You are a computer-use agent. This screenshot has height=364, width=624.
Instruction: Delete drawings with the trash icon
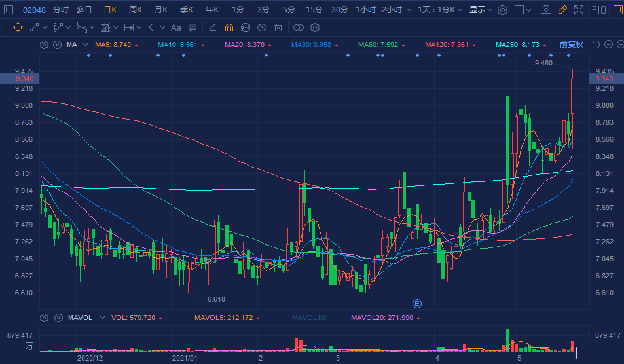click(x=278, y=27)
